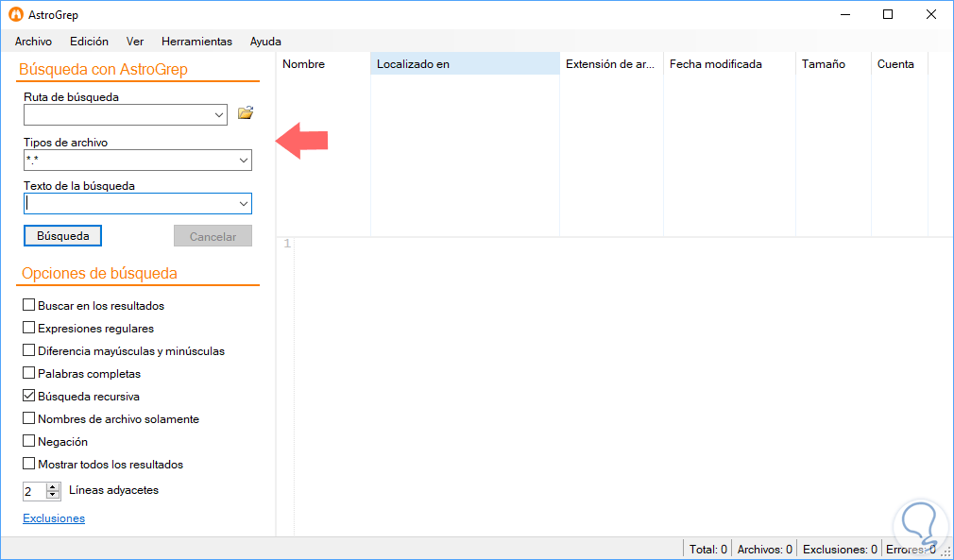Image resolution: width=954 pixels, height=560 pixels.
Task: Expand the Tipos de archivo dropdown
Action: click(x=244, y=161)
